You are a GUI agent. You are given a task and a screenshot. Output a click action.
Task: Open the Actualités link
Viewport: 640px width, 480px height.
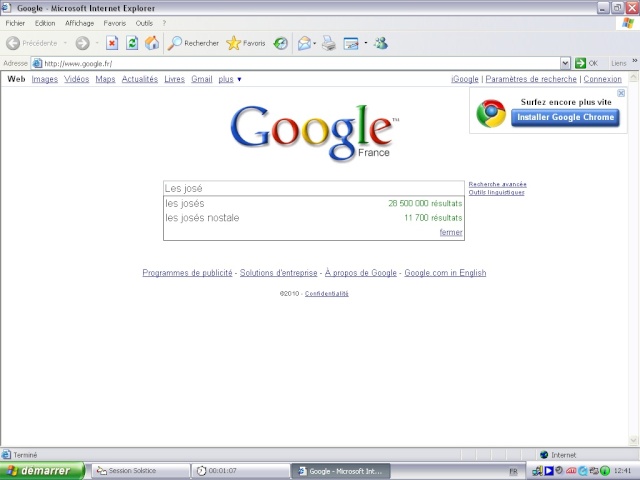(x=140, y=79)
